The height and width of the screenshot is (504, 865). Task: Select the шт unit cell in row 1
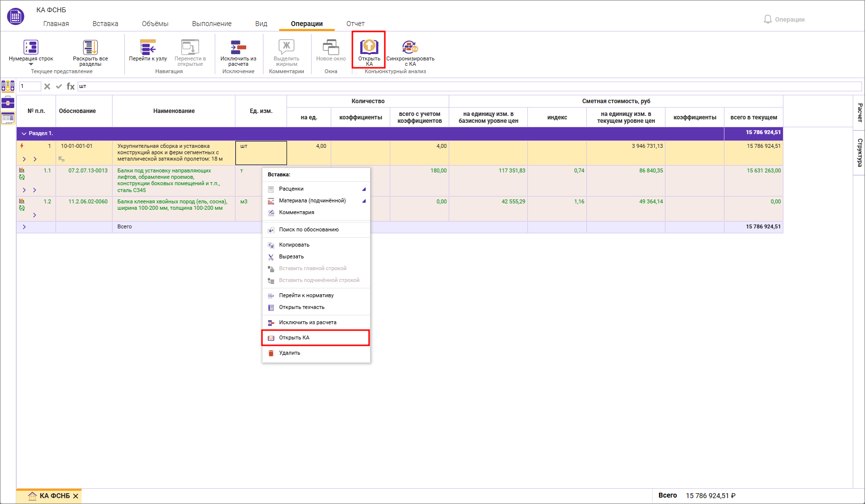tap(261, 153)
